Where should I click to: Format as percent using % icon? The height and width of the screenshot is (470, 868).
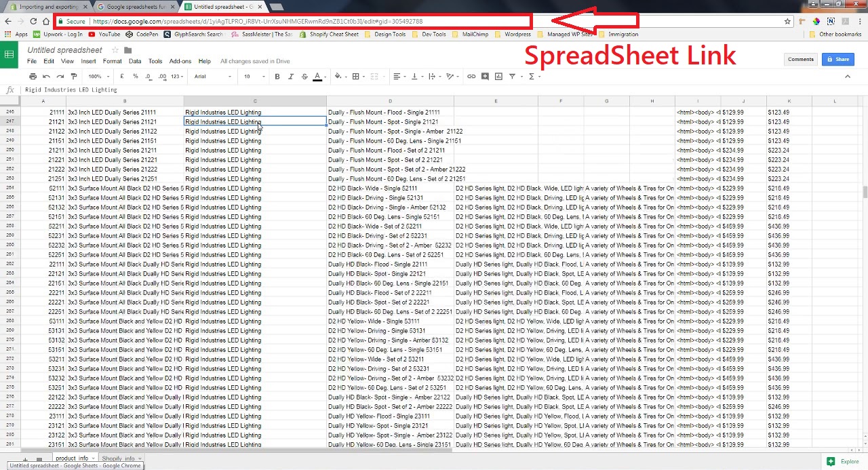click(x=136, y=77)
